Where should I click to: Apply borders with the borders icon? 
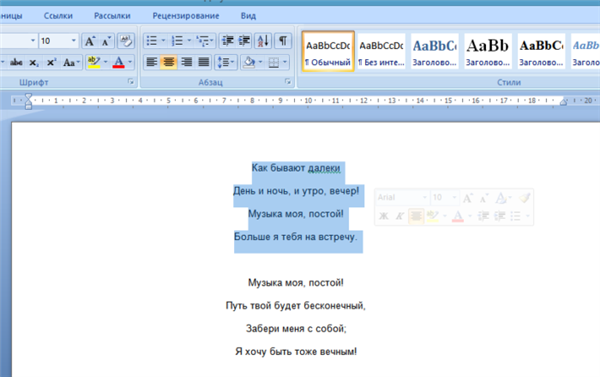point(273,62)
